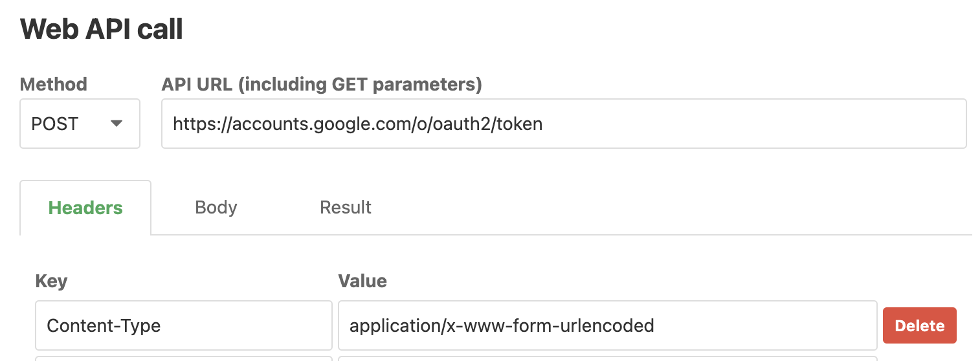Click the Web API call heading
The height and width of the screenshot is (361, 980).
coord(102,30)
